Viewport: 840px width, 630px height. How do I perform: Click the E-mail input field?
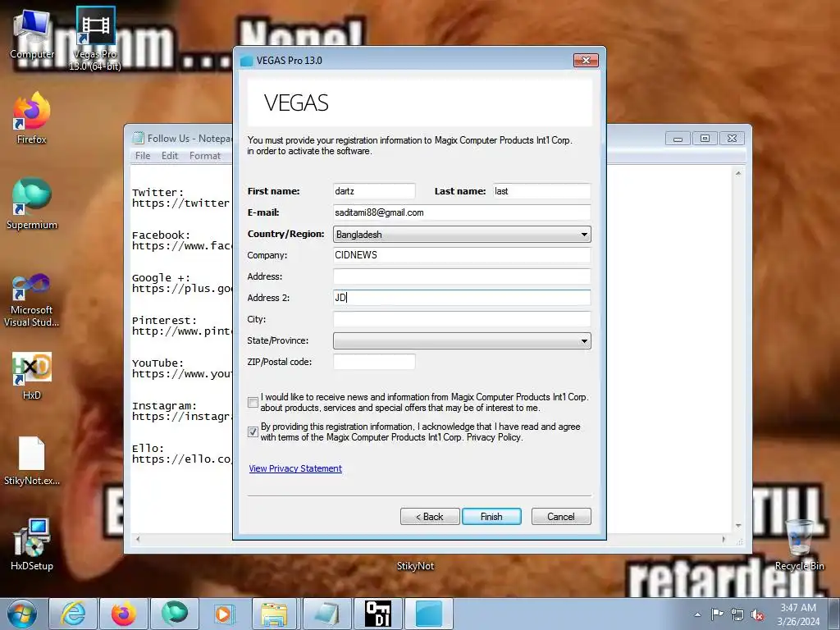[462, 212]
